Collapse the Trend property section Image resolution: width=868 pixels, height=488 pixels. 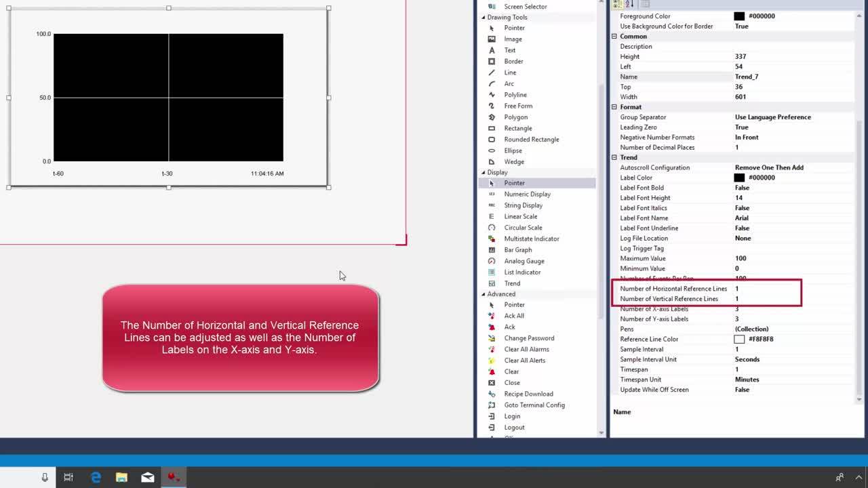614,157
